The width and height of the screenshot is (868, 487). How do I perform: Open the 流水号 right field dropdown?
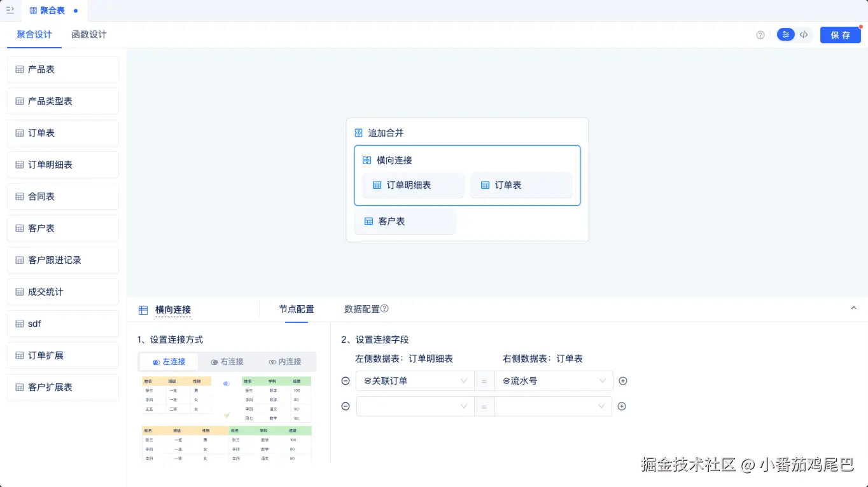pos(554,381)
